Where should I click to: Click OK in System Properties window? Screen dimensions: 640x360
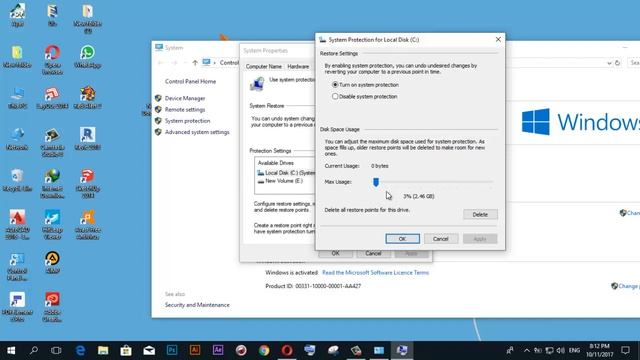point(336,253)
